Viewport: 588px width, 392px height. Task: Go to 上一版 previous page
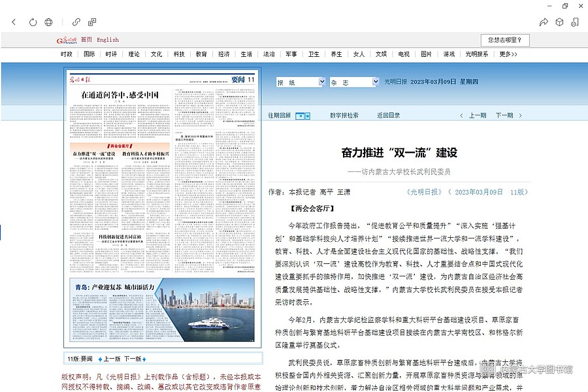pyautogui.click(x=112, y=359)
